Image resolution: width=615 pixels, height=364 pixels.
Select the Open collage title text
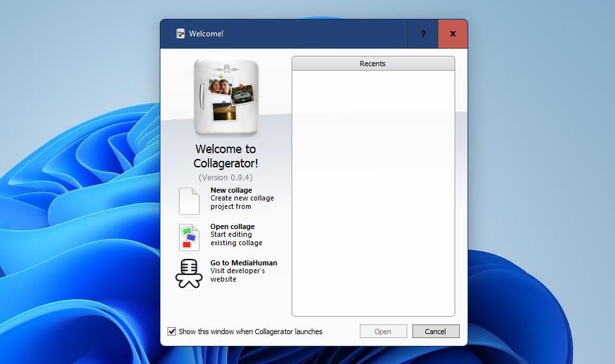point(232,226)
